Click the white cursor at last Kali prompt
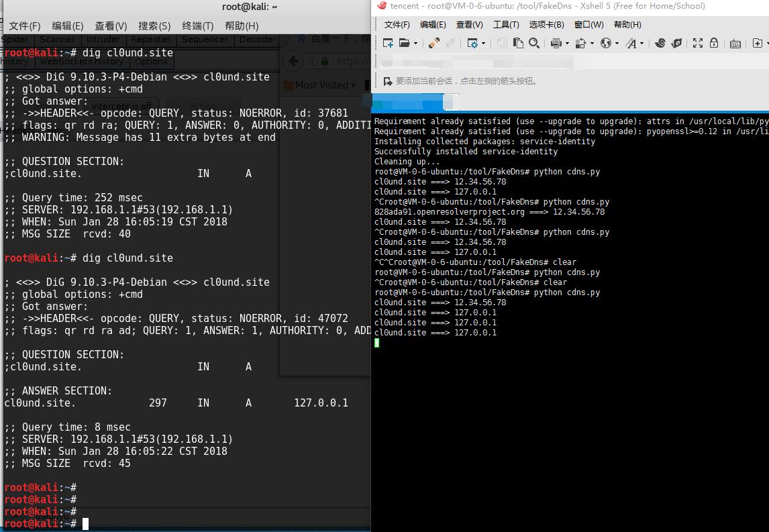 tap(85, 524)
